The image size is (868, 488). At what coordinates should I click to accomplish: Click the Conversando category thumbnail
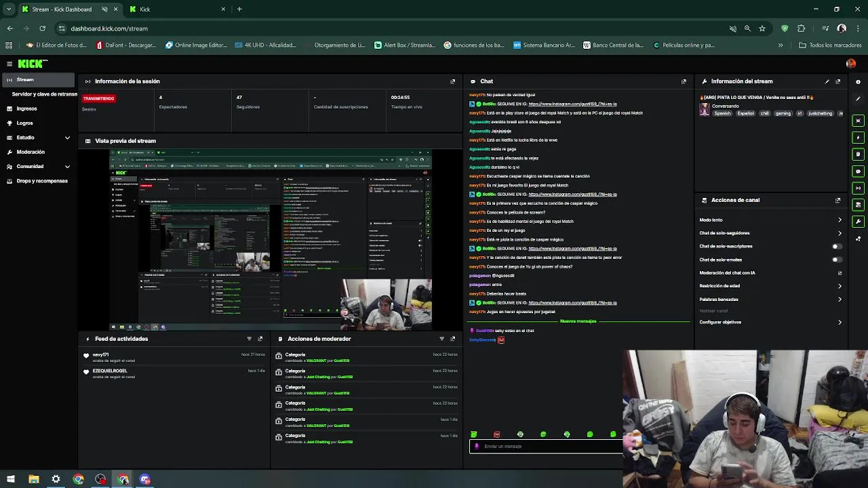[x=705, y=110]
